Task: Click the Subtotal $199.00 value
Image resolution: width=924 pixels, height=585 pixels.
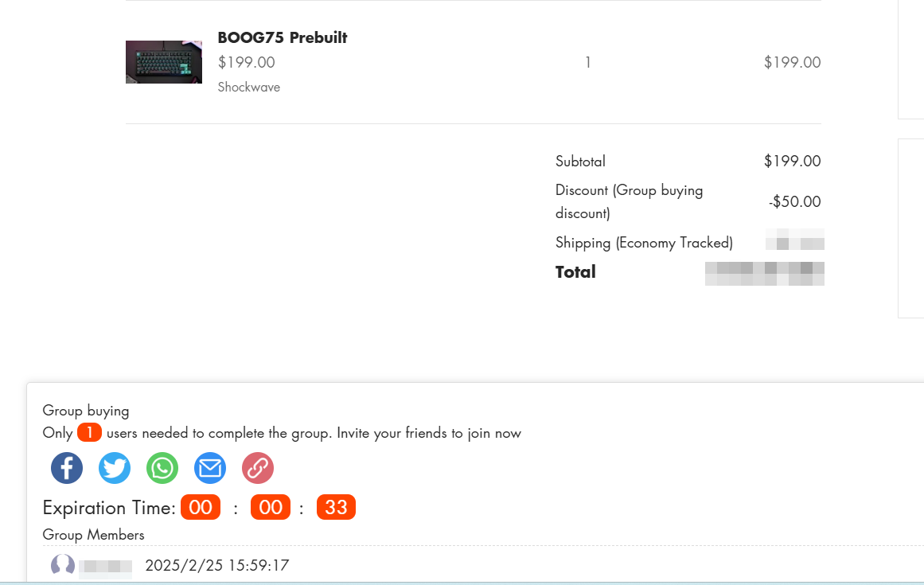Action: click(792, 161)
